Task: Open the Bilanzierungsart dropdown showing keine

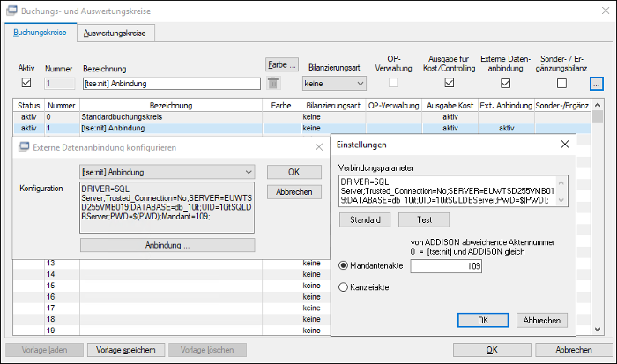Action: 334,84
